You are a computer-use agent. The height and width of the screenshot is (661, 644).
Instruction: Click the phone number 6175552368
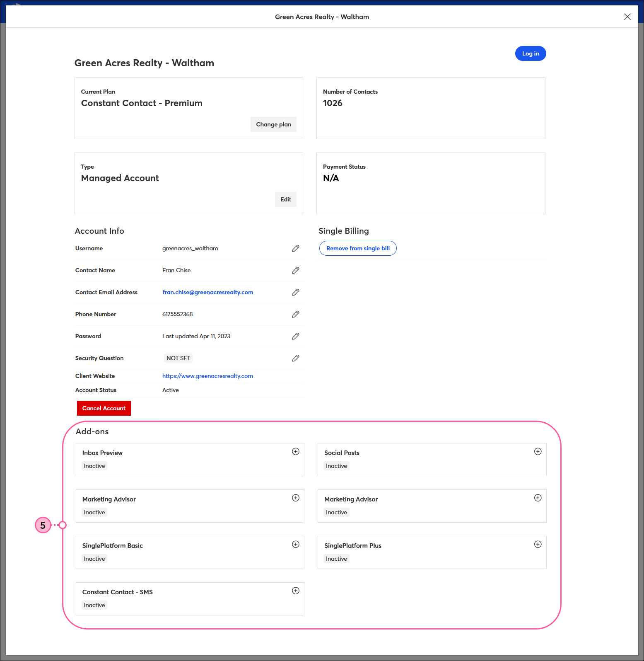click(178, 314)
